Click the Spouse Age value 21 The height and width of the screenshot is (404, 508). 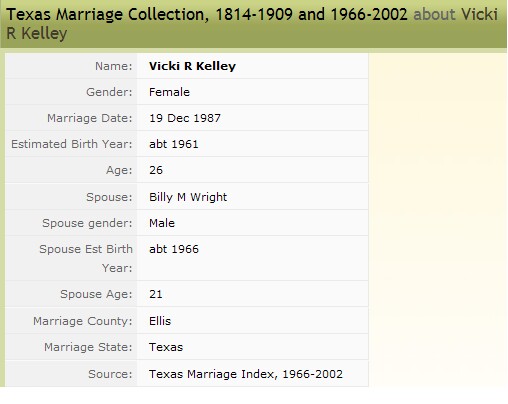156,294
